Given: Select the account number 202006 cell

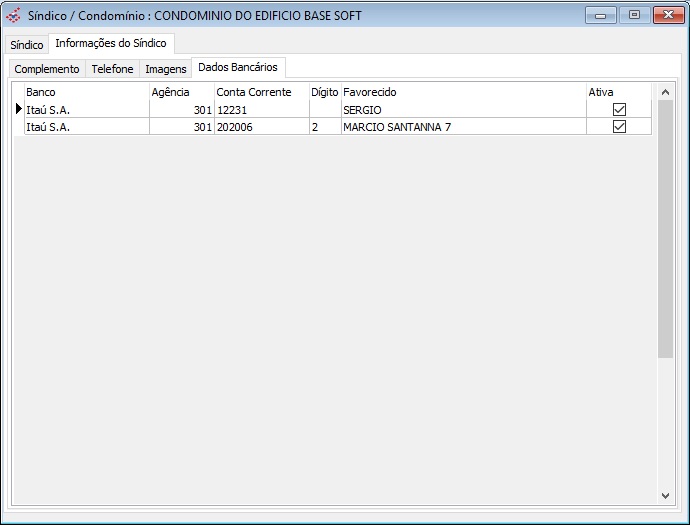Looking at the screenshot, I should [x=261, y=127].
